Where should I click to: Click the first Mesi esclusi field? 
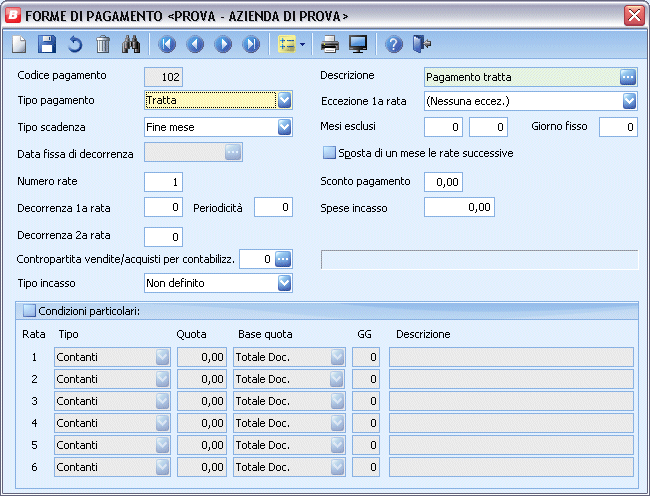click(443, 127)
